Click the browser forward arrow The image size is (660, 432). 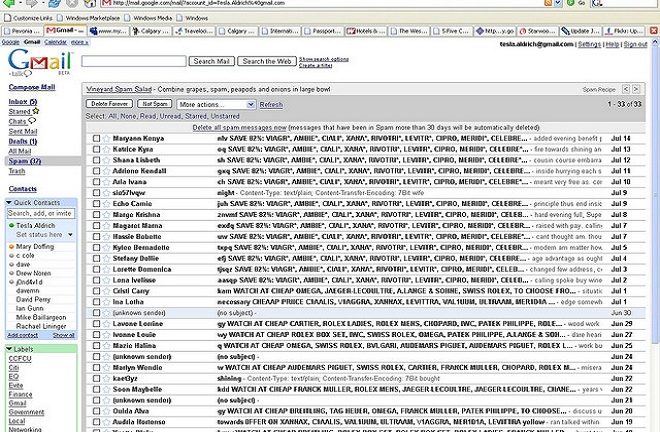click(31, 3)
